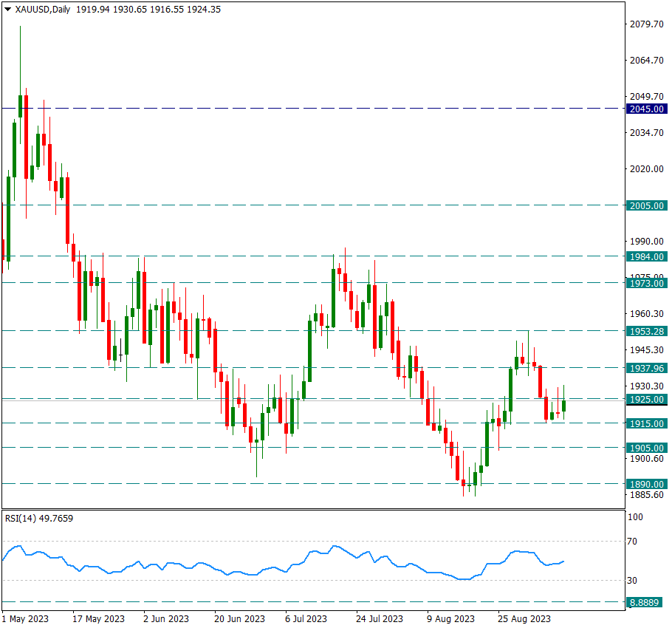Click the RSI scale value 100
This screenshot has width=672, height=628.
(x=635, y=517)
